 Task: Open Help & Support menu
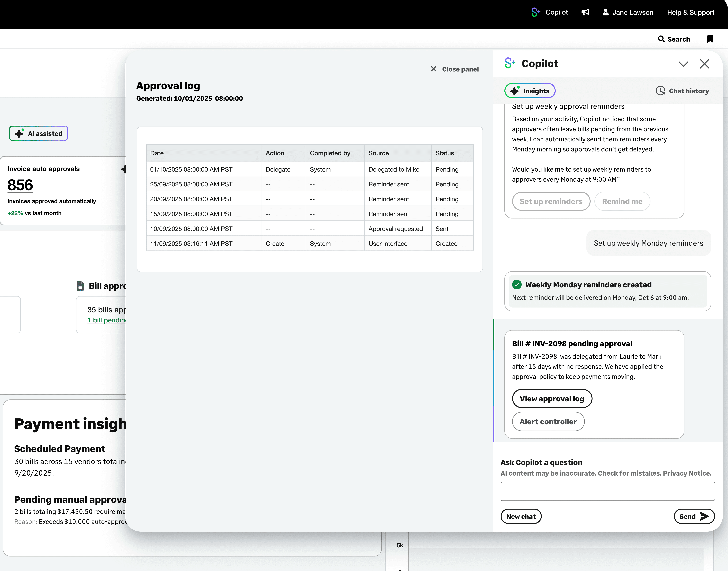pyautogui.click(x=690, y=12)
